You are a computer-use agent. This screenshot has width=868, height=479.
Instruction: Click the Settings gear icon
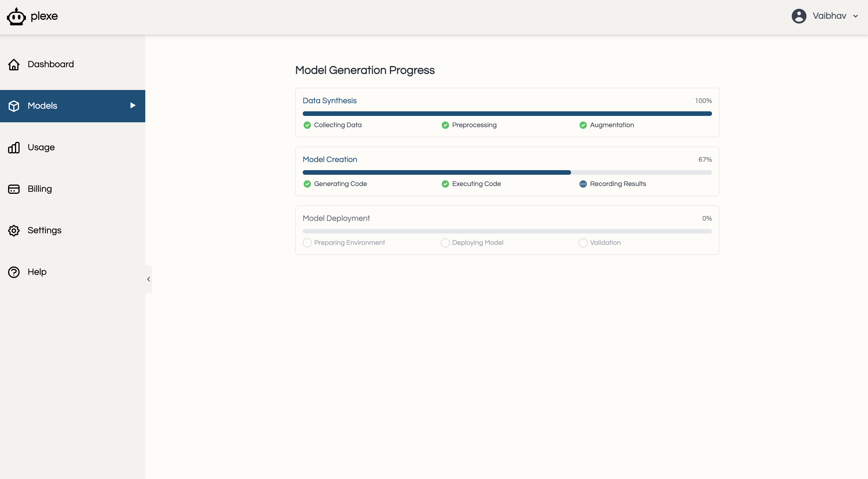pos(14,231)
